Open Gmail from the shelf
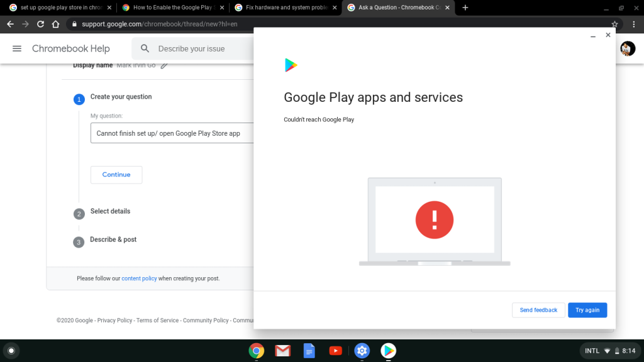 tap(282, 351)
